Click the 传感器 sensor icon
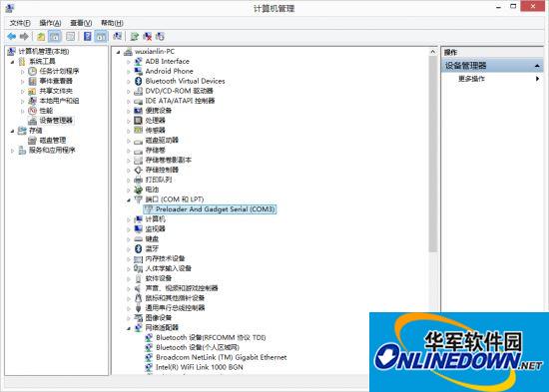Image resolution: width=549 pixels, height=392 pixels. click(139, 131)
